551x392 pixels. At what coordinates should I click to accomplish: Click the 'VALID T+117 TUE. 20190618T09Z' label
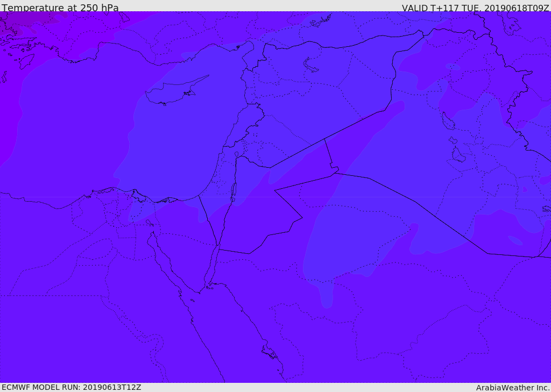(476, 8)
